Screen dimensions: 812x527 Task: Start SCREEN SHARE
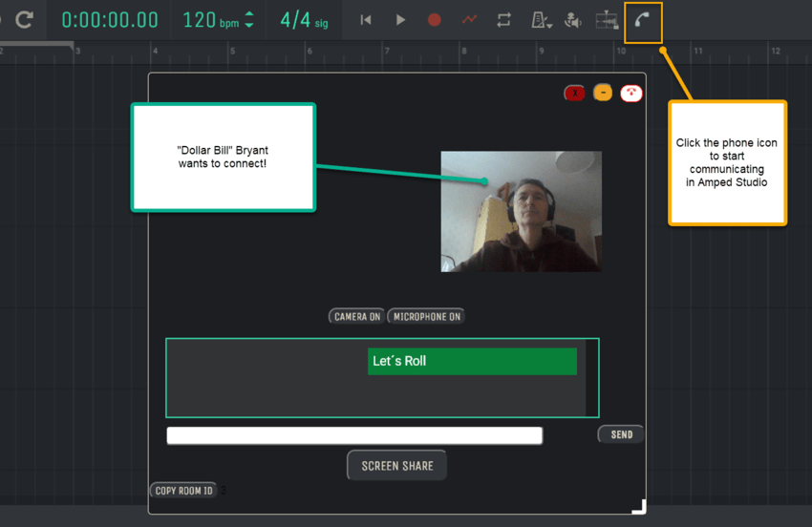tap(397, 465)
